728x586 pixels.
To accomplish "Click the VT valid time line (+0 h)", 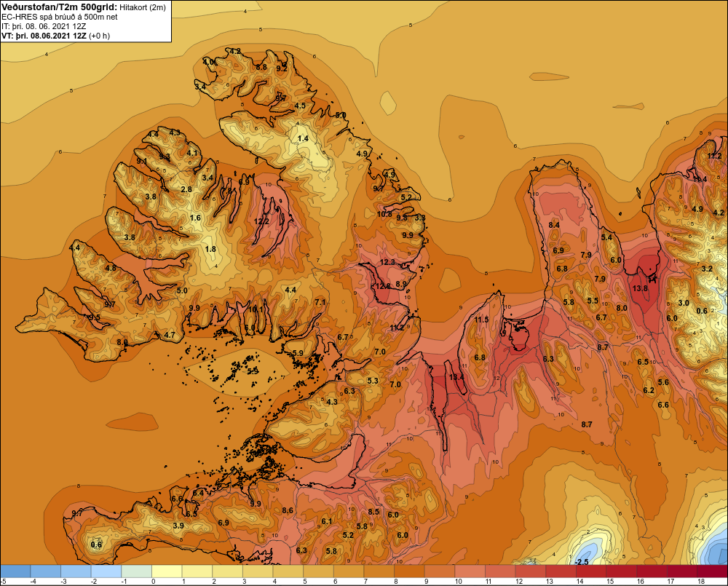I will (x=55, y=36).
